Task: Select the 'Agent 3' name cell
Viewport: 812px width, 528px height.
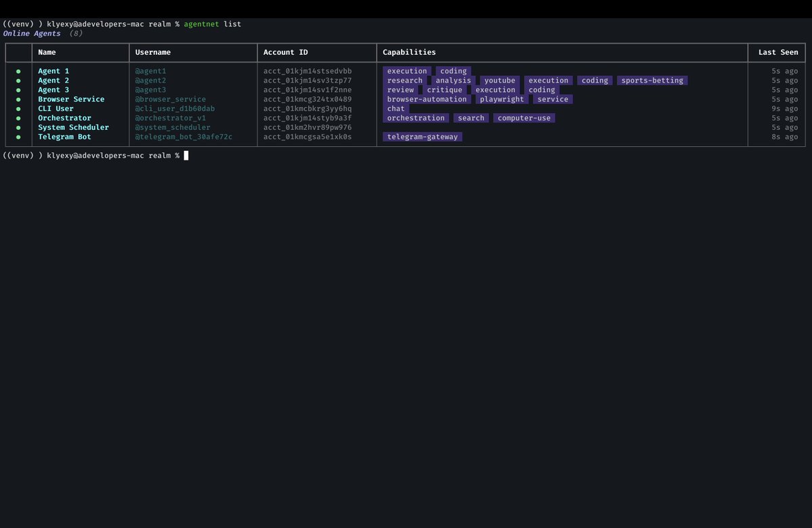Action: (x=54, y=89)
